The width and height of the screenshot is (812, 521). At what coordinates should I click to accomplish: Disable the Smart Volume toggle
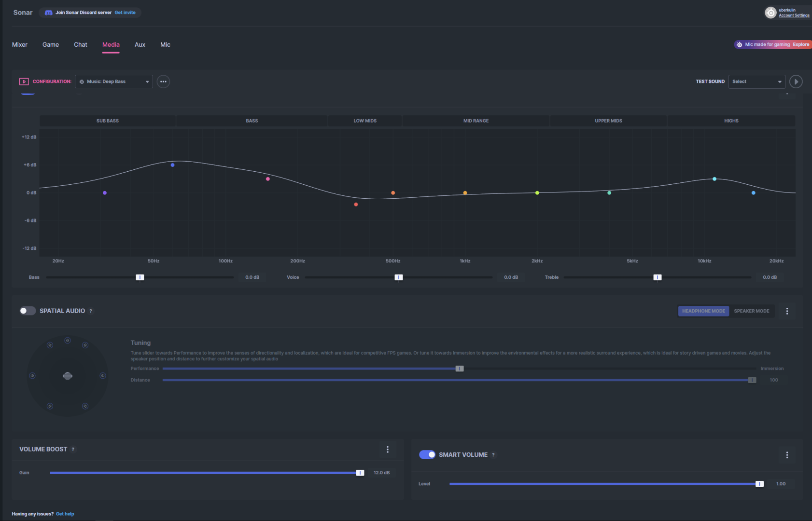tap(427, 454)
